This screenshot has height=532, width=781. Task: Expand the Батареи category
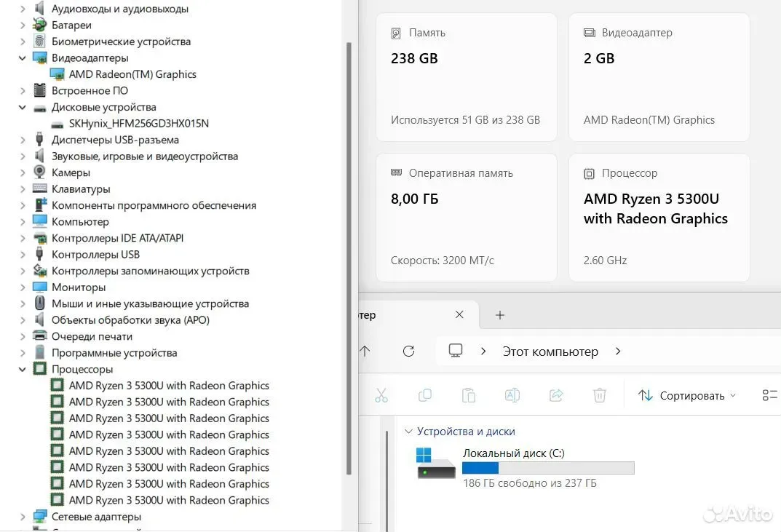point(23,25)
